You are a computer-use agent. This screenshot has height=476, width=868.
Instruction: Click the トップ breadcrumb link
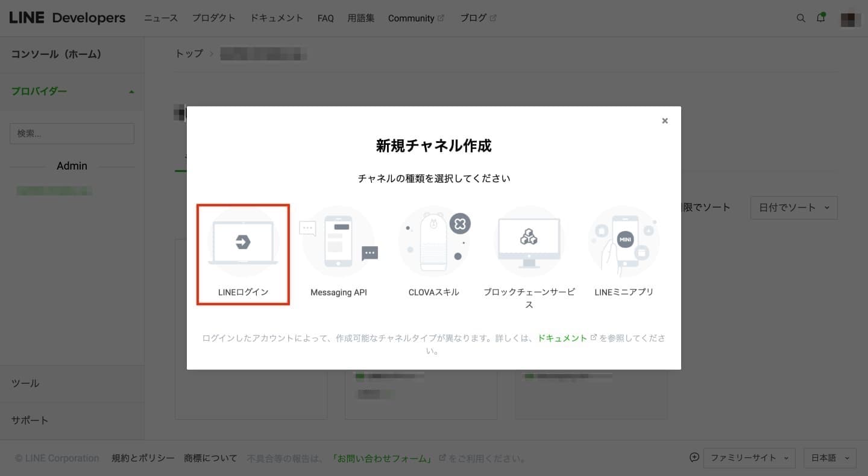click(189, 54)
